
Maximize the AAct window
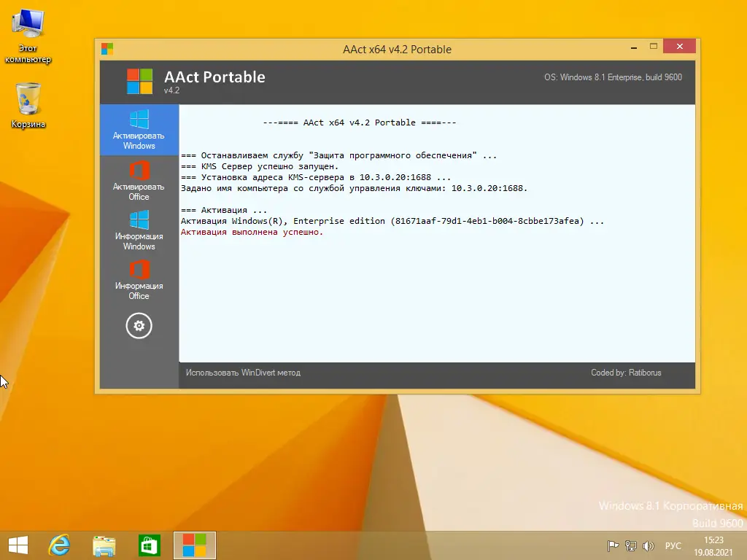pos(654,47)
